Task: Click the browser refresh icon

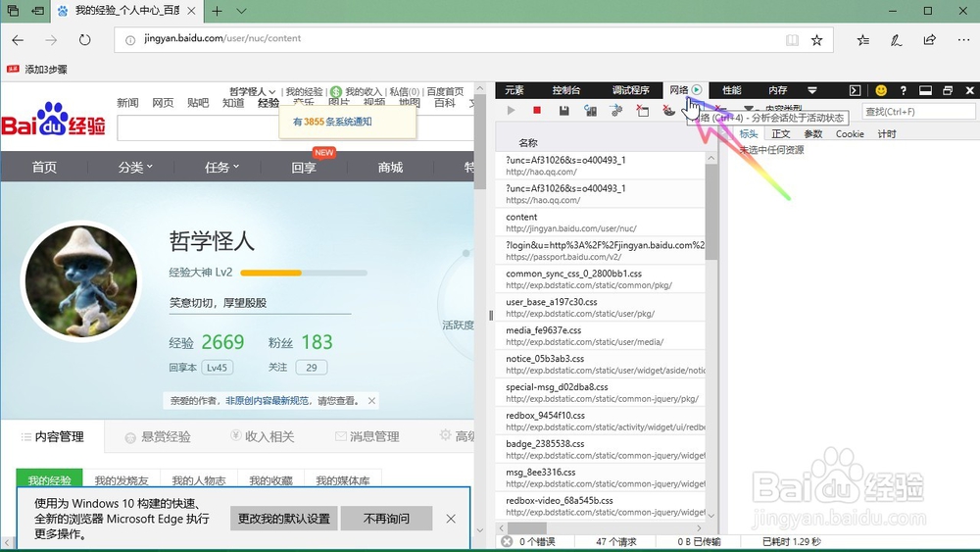Action: pyautogui.click(x=84, y=40)
